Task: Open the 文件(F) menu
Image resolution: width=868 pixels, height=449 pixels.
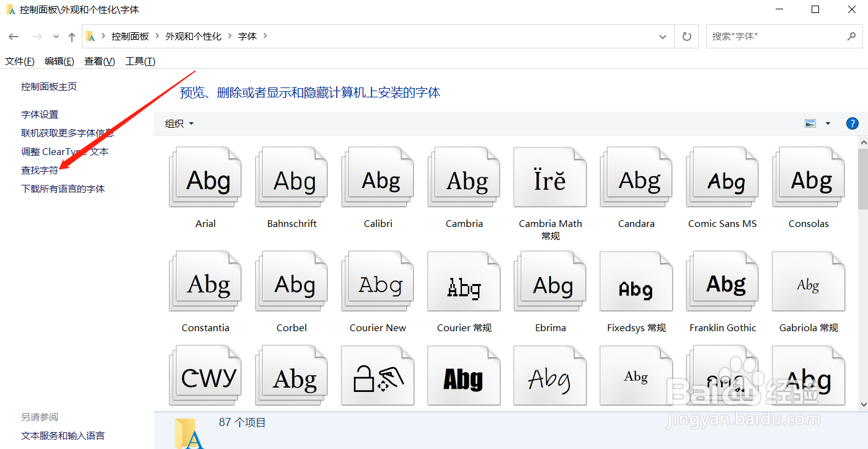Action: pyautogui.click(x=20, y=61)
